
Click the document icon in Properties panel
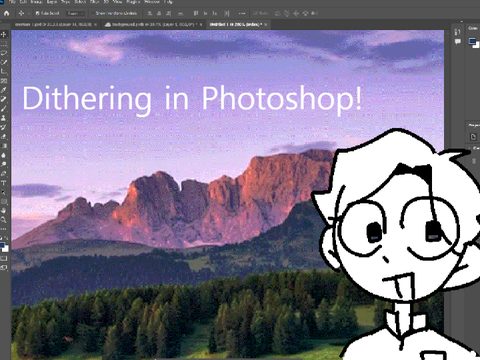[473, 137]
